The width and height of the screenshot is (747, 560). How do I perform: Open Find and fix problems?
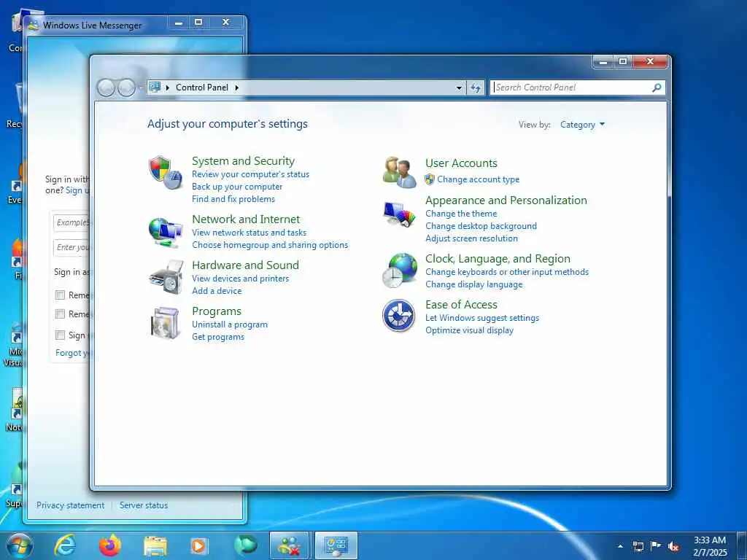point(233,199)
